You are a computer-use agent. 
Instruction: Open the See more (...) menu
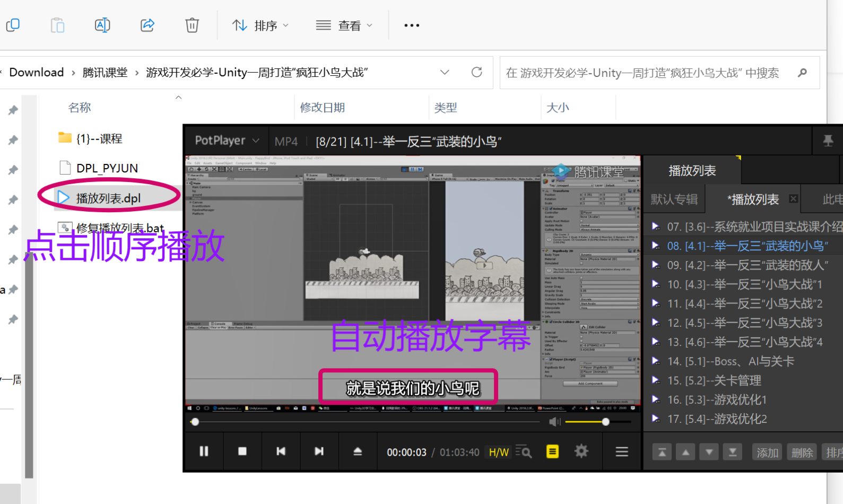[412, 25]
